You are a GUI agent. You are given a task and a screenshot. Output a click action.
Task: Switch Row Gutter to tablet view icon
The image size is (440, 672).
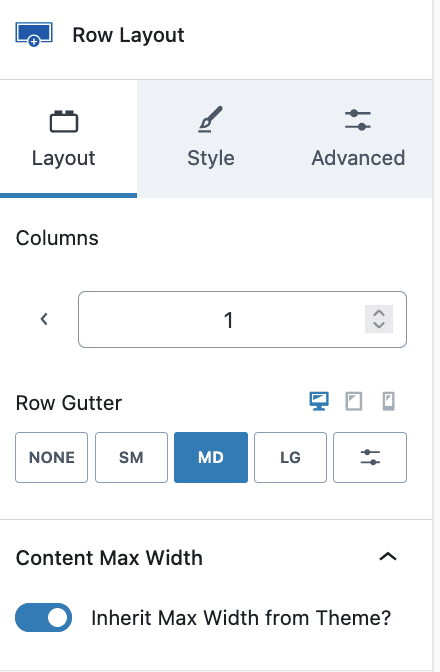354,402
